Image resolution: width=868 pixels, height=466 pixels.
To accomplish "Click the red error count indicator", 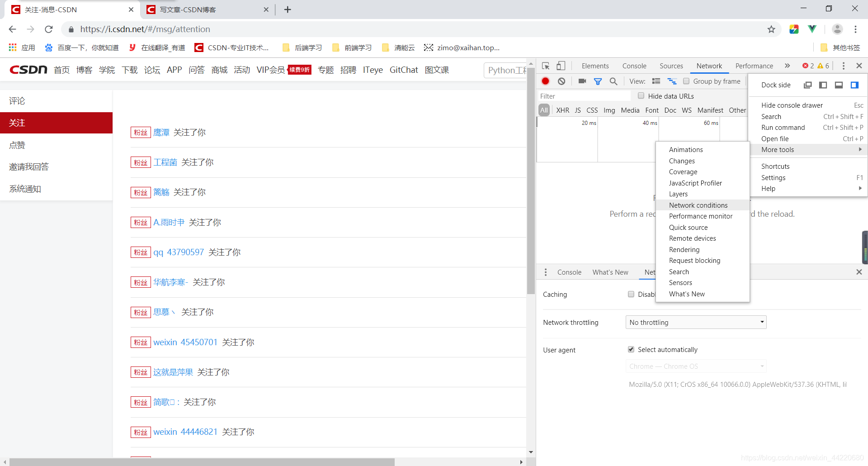I will [x=808, y=66].
